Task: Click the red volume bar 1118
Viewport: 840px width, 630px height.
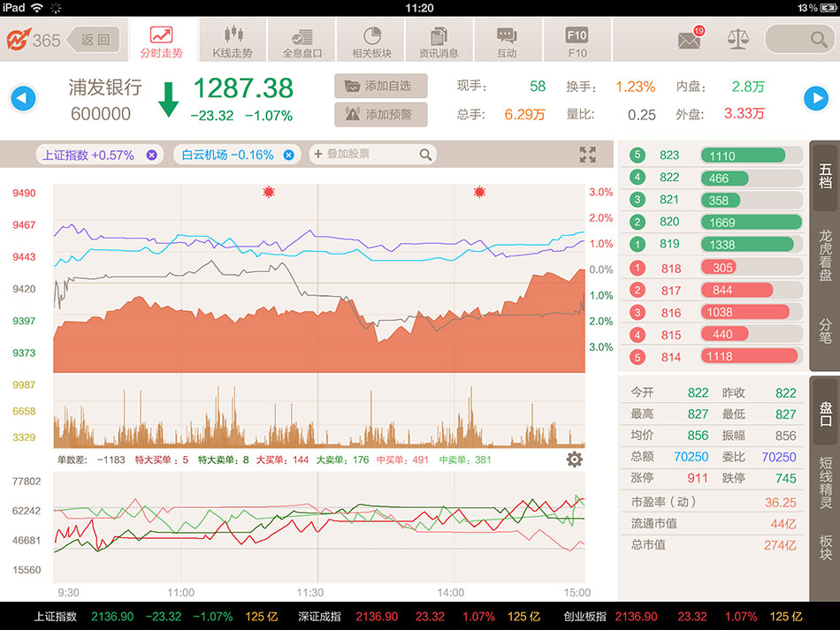Action: [x=750, y=356]
